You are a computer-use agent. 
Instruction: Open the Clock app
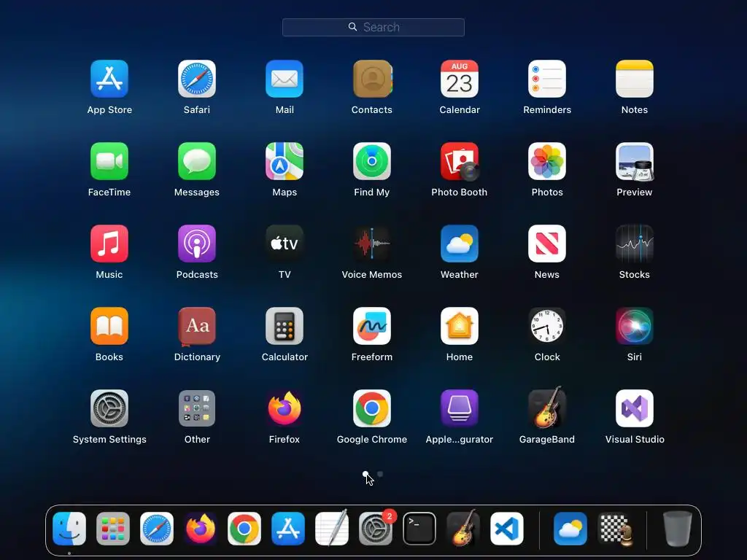[547, 326]
